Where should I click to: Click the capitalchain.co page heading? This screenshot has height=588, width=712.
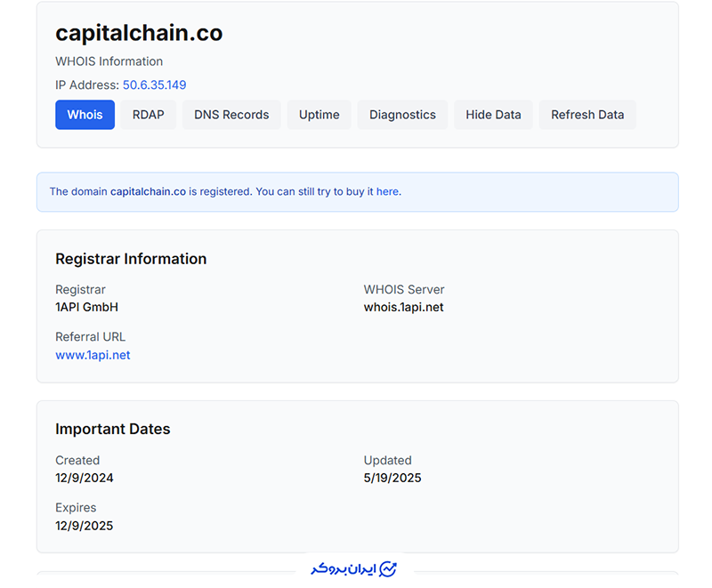139,33
